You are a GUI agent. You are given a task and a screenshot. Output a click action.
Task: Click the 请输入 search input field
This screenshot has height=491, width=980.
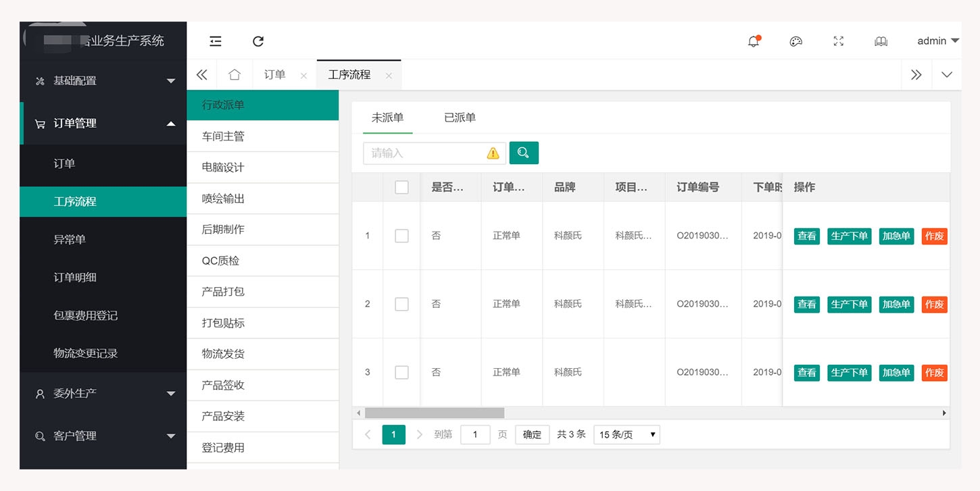tap(426, 153)
